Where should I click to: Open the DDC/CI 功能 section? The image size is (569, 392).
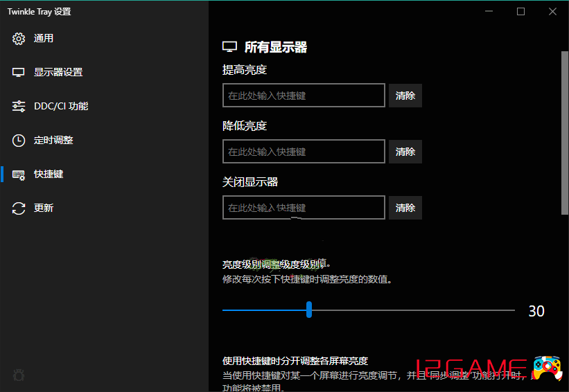tap(104, 106)
